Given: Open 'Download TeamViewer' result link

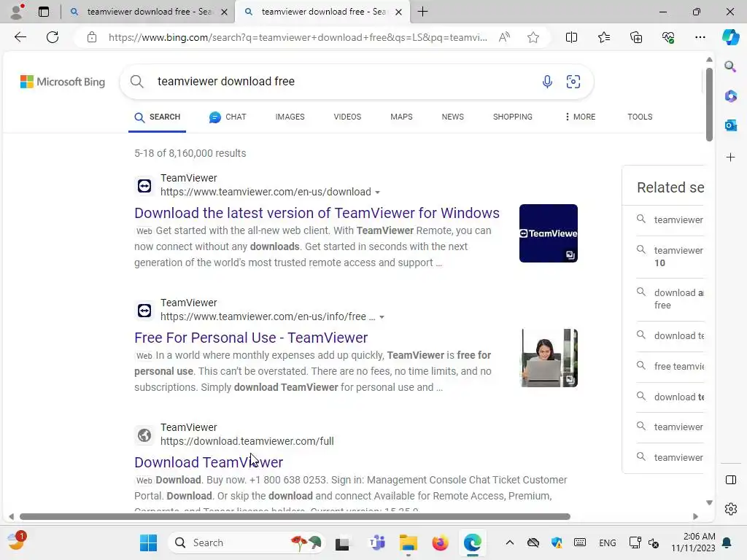Looking at the screenshot, I should pyautogui.click(x=209, y=462).
